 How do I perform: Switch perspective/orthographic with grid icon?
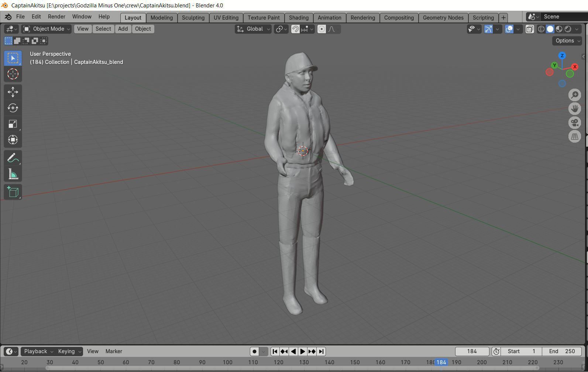coord(575,137)
